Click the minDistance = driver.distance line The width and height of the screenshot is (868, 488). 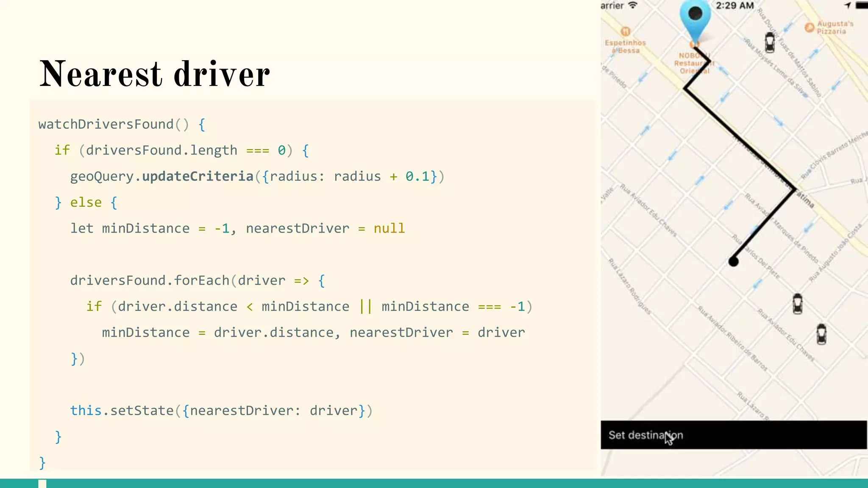pyautogui.click(x=313, y=333)
